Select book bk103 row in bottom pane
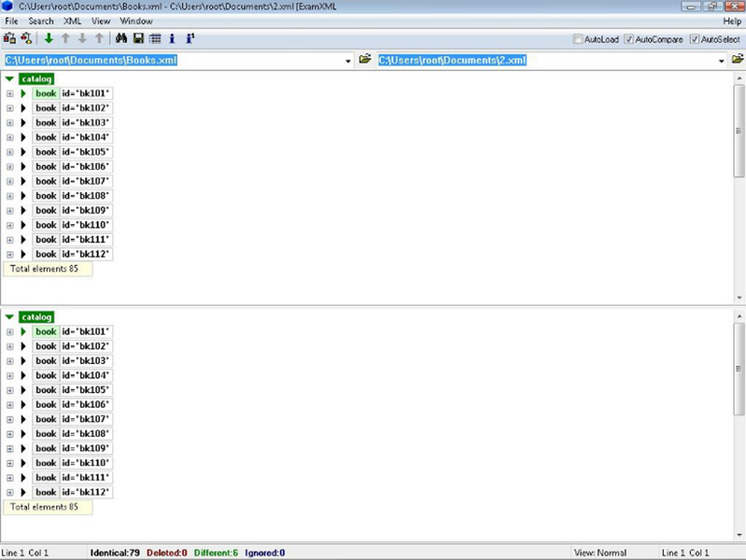This screenshot has height=560, width=746. tap(72, 360)
